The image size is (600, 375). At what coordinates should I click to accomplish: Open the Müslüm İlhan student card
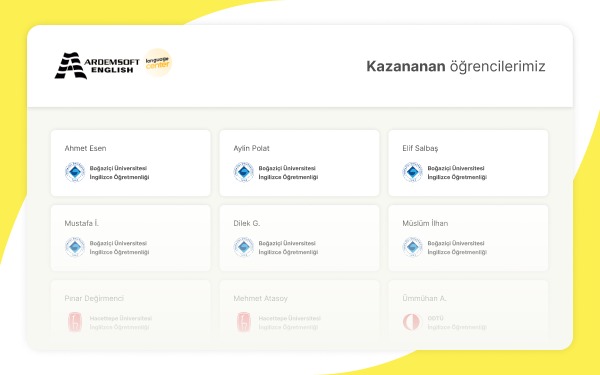[x=468, y=238]
